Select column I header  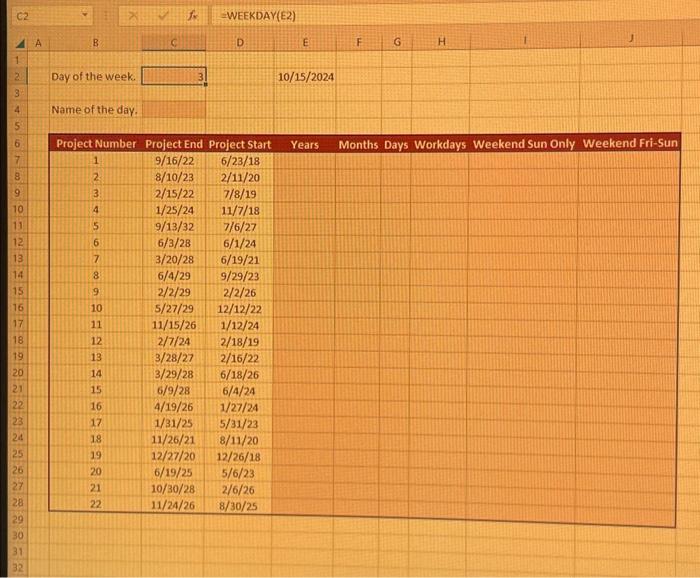click(x=525, y=40)
